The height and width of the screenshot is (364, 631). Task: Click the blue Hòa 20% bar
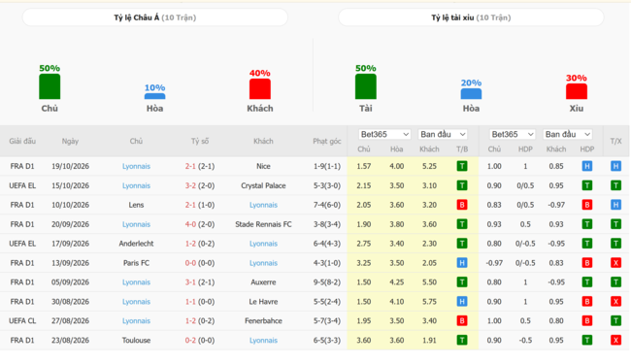[x=471, y=93]
